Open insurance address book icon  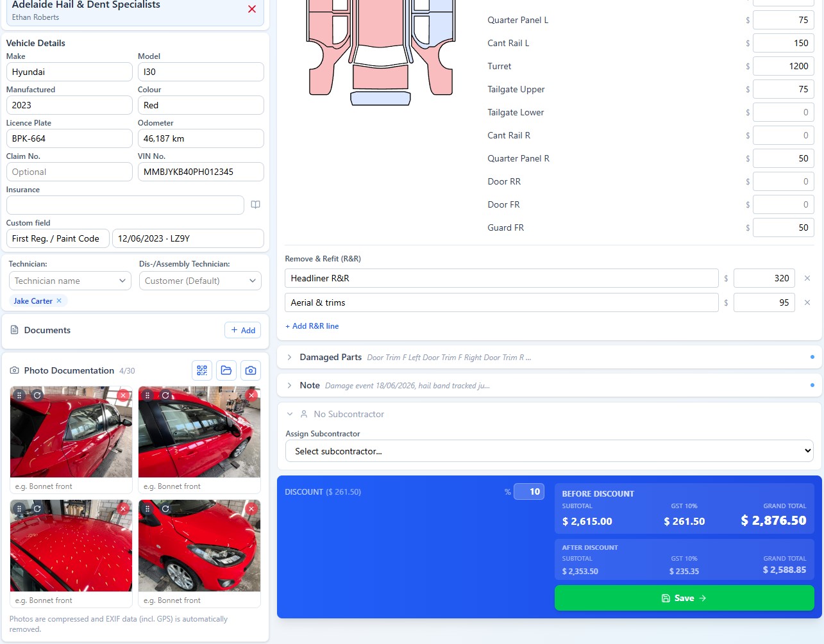point(255,205)
